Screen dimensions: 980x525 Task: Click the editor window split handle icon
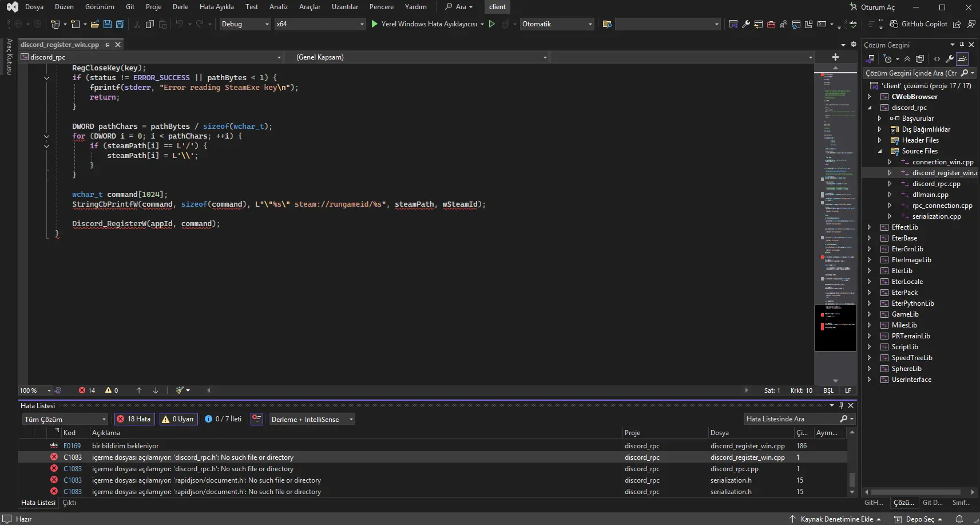click(x=835, y=57)
